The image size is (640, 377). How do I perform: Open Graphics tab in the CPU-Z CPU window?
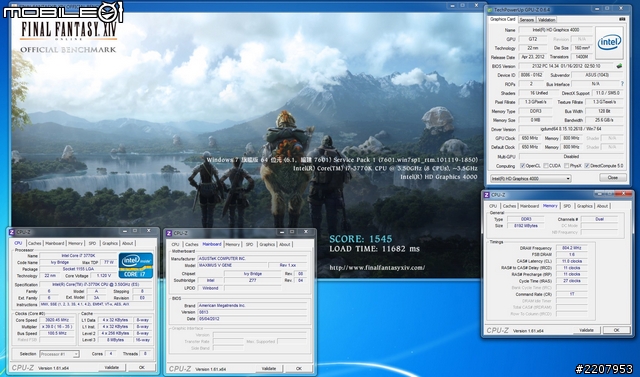point(110,243)
